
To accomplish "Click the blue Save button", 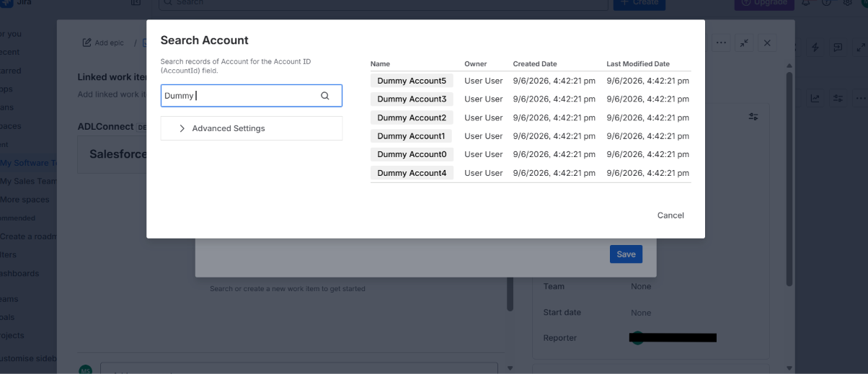I will 626,254.
